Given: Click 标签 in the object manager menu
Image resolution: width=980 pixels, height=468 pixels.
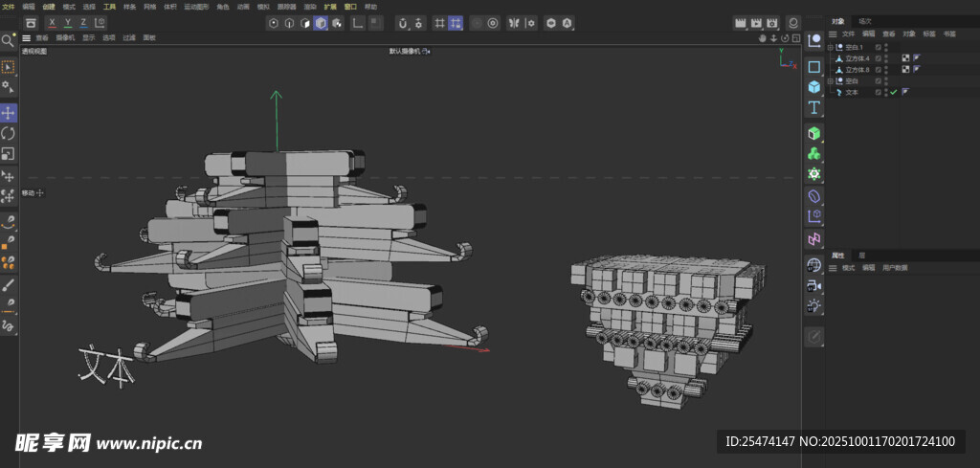Looking at the screenshot, I should tap(929, 33).
